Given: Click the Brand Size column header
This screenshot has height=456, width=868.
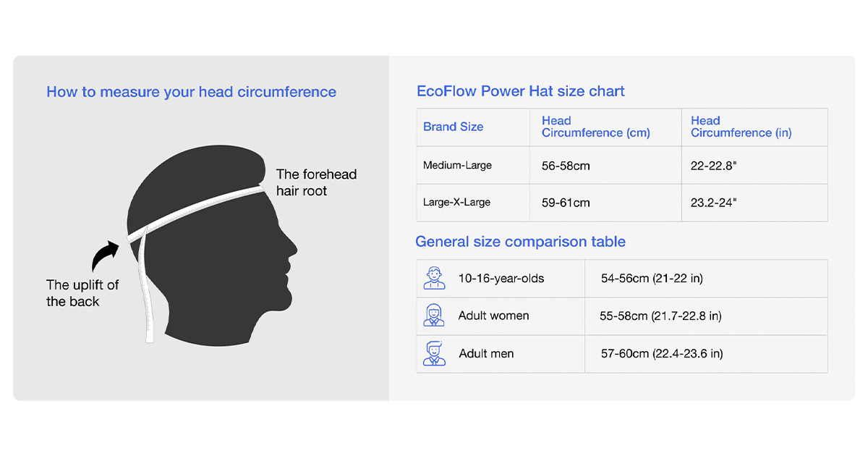Looking at the screenshot, I should pos(453,127).
